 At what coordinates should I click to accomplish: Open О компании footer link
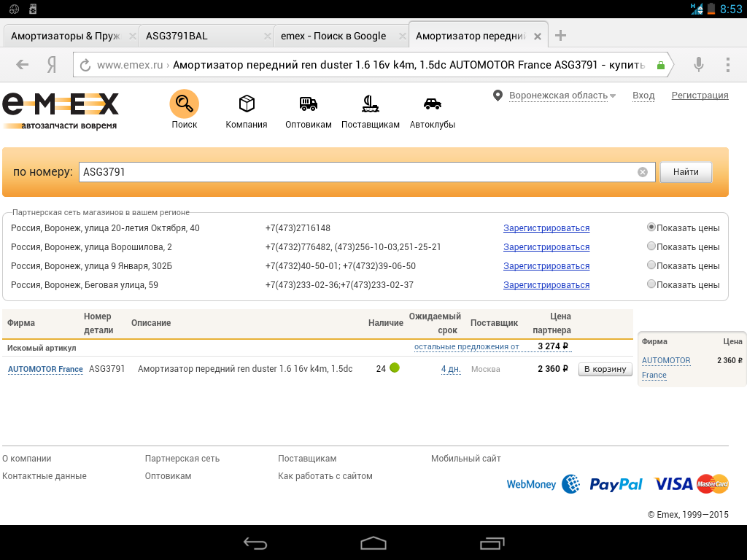click(27, 459)
